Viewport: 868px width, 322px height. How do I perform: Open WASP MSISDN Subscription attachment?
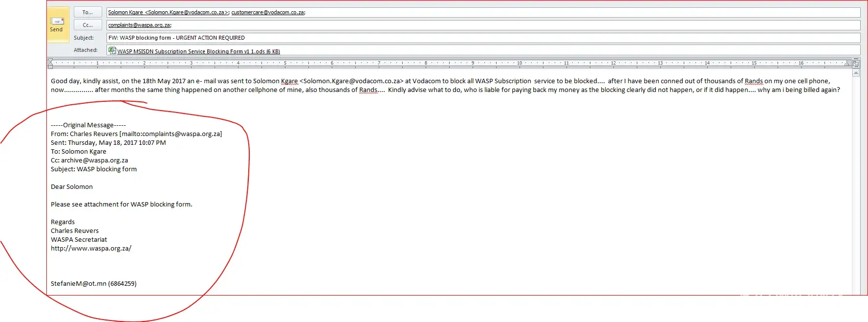tap(198, 51)
